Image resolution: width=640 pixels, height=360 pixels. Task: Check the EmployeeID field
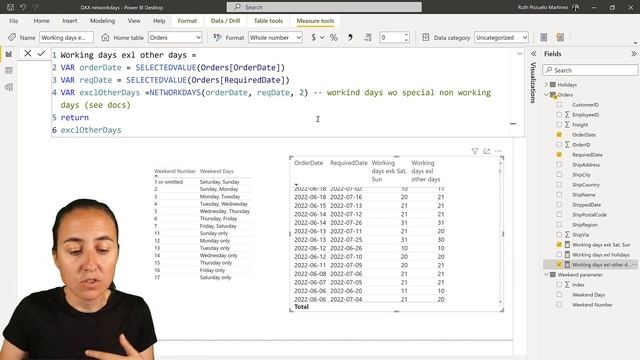point(559,115)
